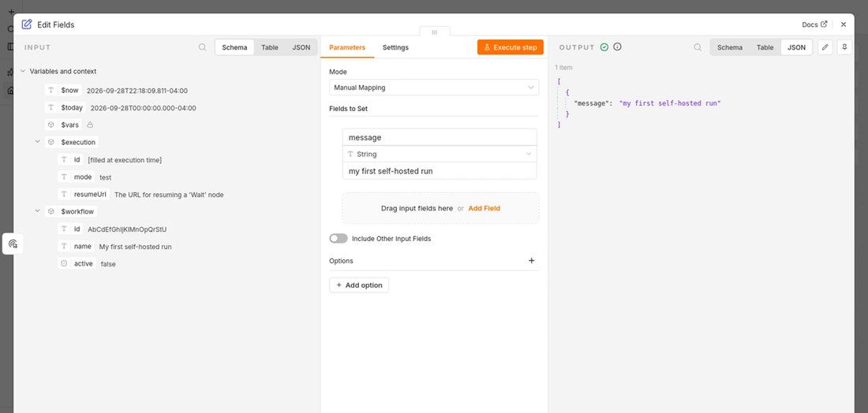Select the JSON view in INPUT panel
Viewport: 868px width, 413px height.
(301, 47)
